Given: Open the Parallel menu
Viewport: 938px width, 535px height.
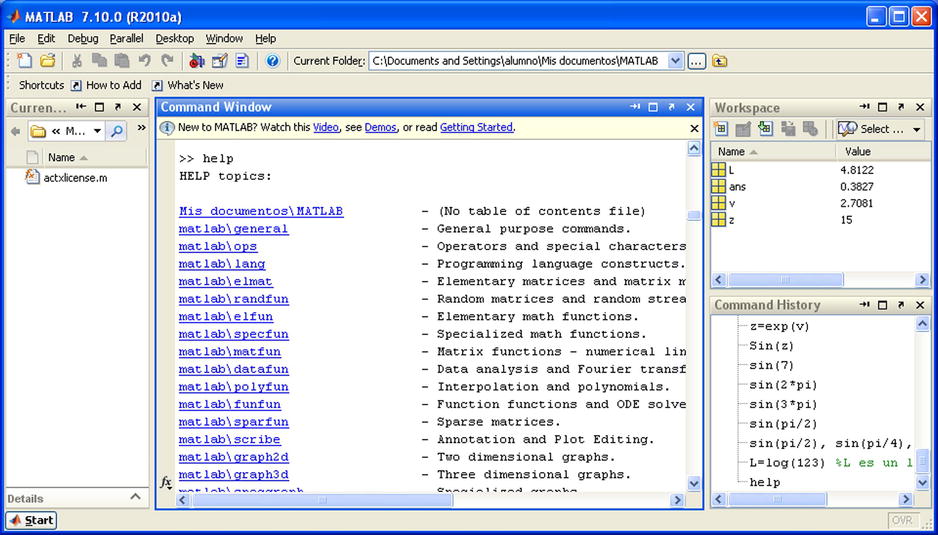Looking at the screenshot, I should 126,38.
